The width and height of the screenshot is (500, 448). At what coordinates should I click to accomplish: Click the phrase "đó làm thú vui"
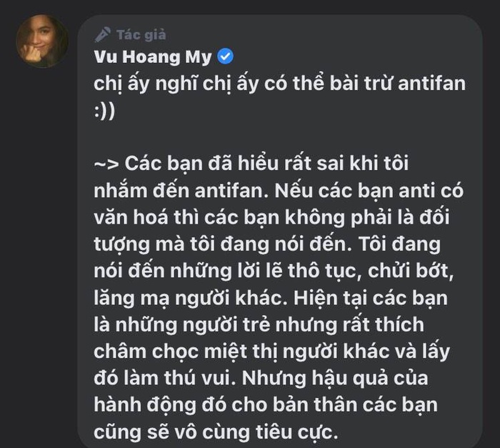click(x=164, y=379)
